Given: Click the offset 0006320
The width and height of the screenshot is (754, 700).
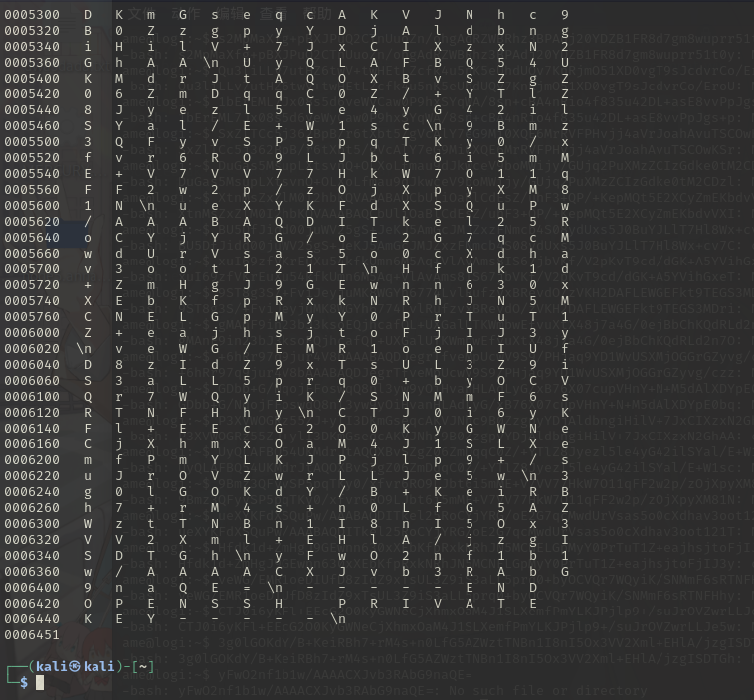Looking at the screenshot, I should tap(32, 540).
